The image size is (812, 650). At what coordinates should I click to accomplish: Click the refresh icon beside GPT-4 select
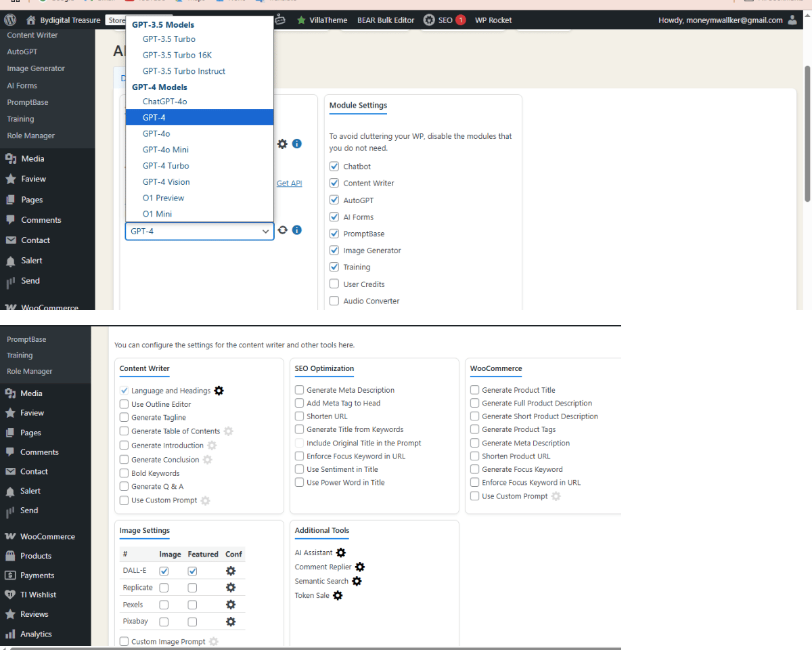pyautogui.click(x=283, y=230)
